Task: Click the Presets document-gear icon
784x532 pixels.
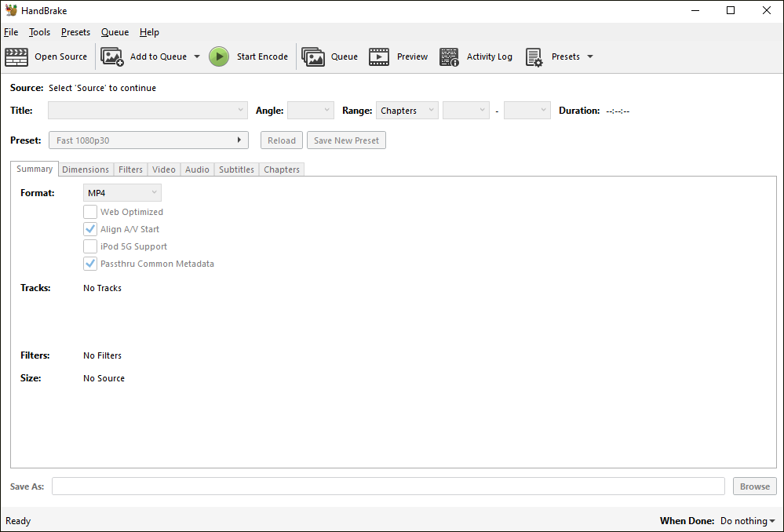Action: [534, 56]
